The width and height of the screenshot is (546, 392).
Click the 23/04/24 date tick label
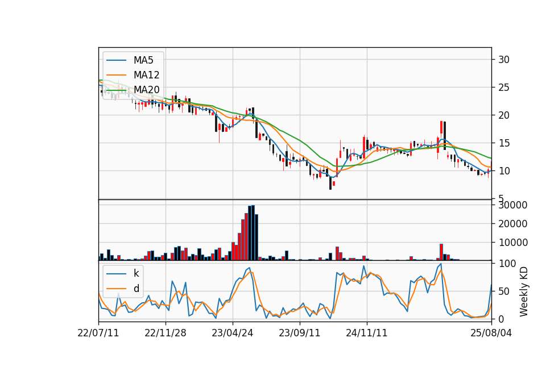[232, 333]
